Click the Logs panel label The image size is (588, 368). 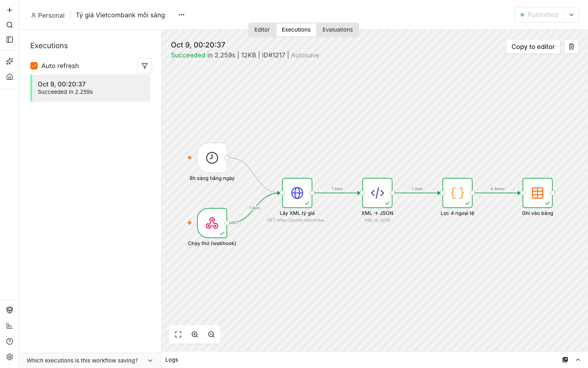(172, 360)
